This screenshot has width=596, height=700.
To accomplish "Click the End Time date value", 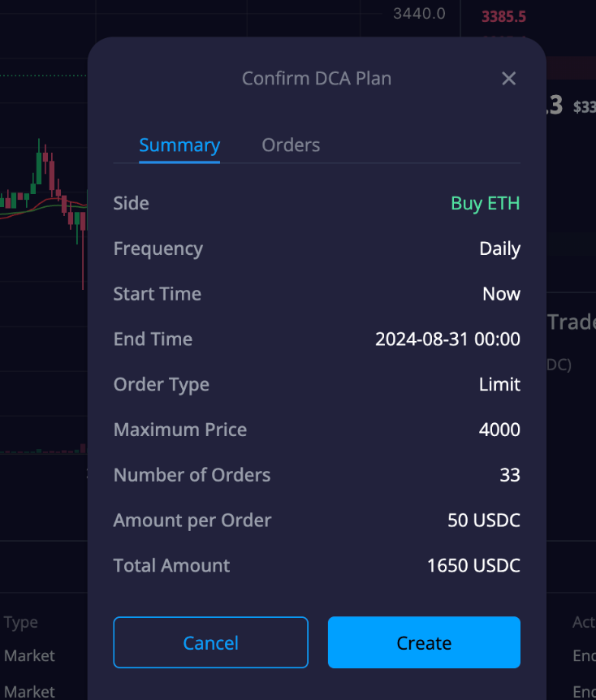I will point(447,339).
